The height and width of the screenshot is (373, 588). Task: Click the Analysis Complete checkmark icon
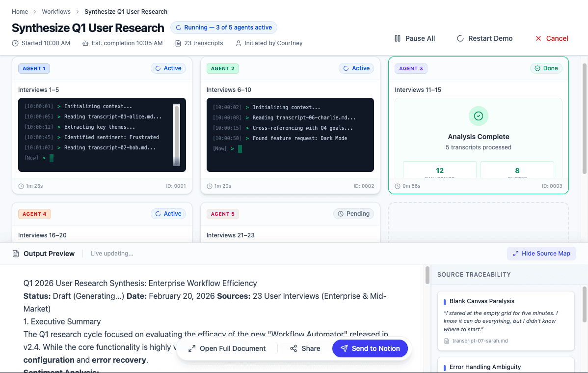478,116
